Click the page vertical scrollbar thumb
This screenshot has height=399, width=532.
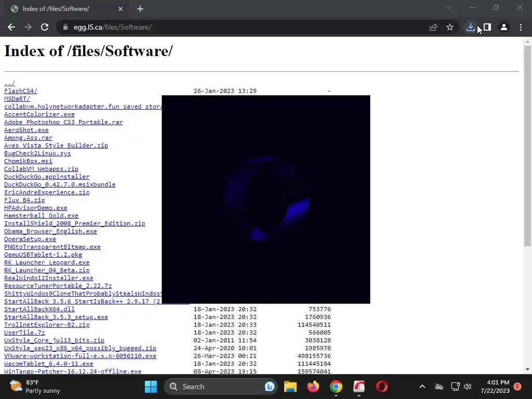[x=527, y=146]
